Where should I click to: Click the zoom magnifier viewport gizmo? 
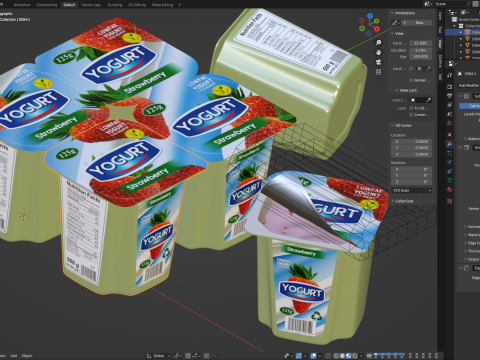pyautogui.click(x=378, y=43)
